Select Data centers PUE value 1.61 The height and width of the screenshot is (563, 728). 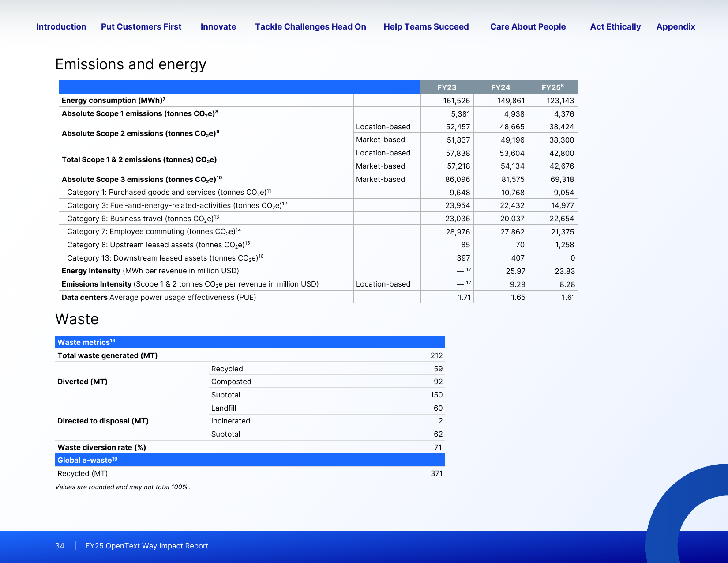point(568,297)
